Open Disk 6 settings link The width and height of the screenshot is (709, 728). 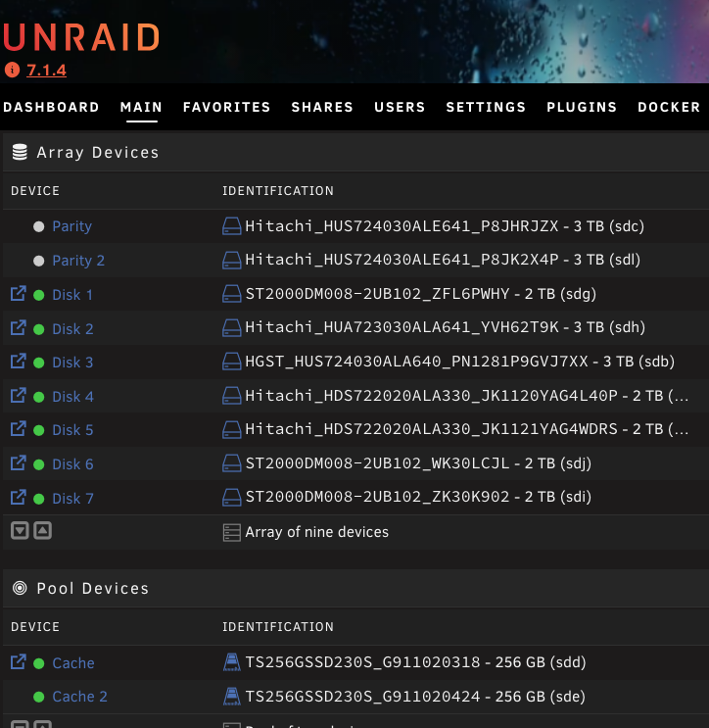[x=72, y=464]
